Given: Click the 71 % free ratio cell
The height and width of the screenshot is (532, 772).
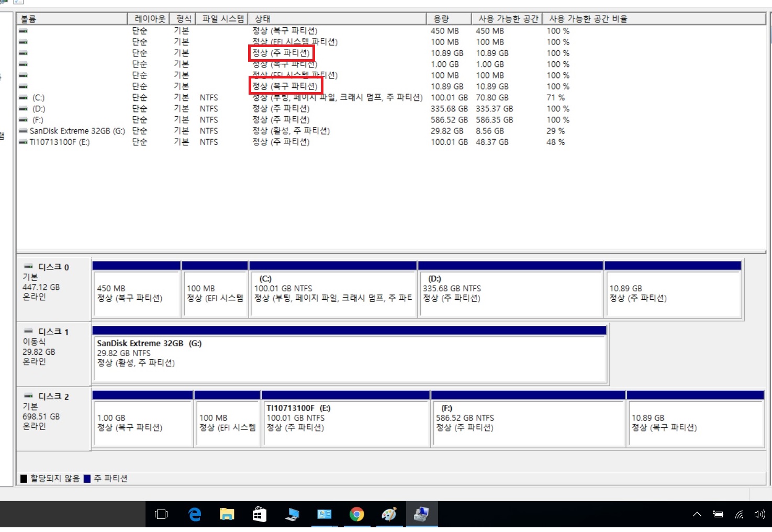Looking at the screenshot, I should (556, 97).
